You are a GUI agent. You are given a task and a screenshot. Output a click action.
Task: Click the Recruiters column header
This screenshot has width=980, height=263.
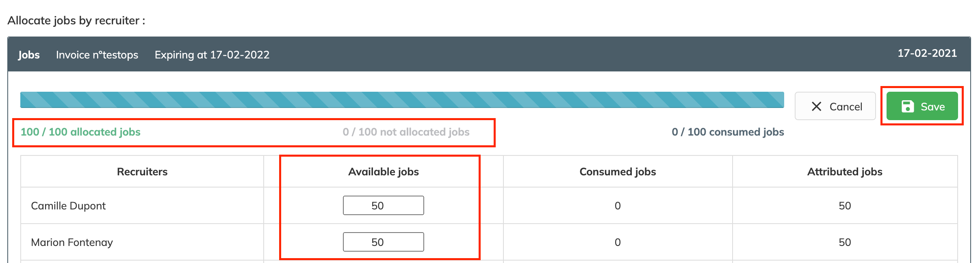tap(142, 172)
